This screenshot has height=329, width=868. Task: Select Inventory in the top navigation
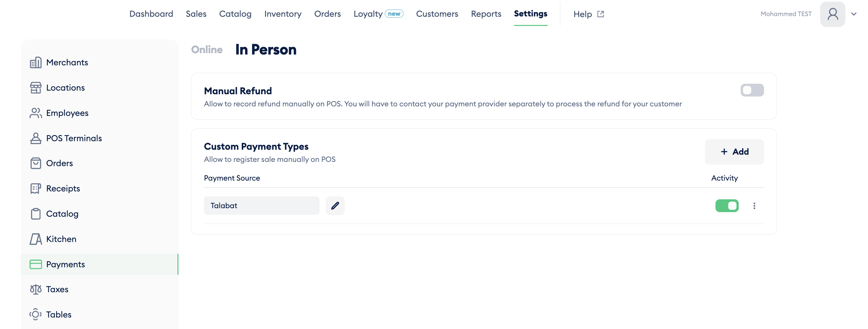pyautogui.click(x=283, y=14)
